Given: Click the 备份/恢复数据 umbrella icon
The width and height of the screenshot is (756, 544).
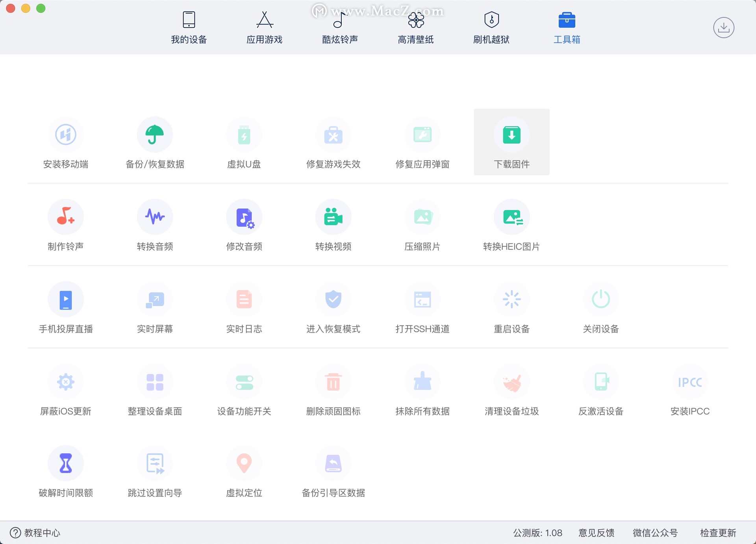Looking at the screenshot, I should (155, 135).
